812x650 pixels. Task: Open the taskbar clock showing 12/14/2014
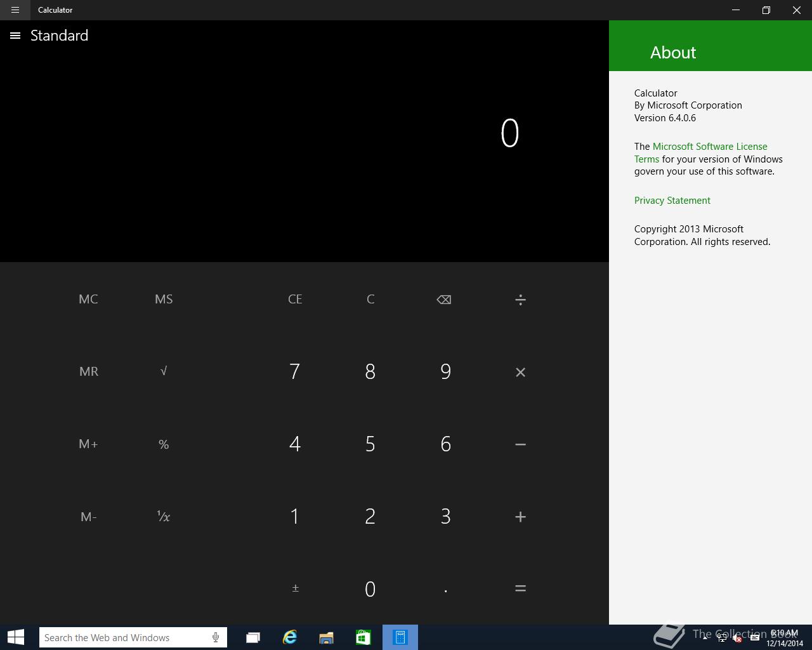[785, 638]
